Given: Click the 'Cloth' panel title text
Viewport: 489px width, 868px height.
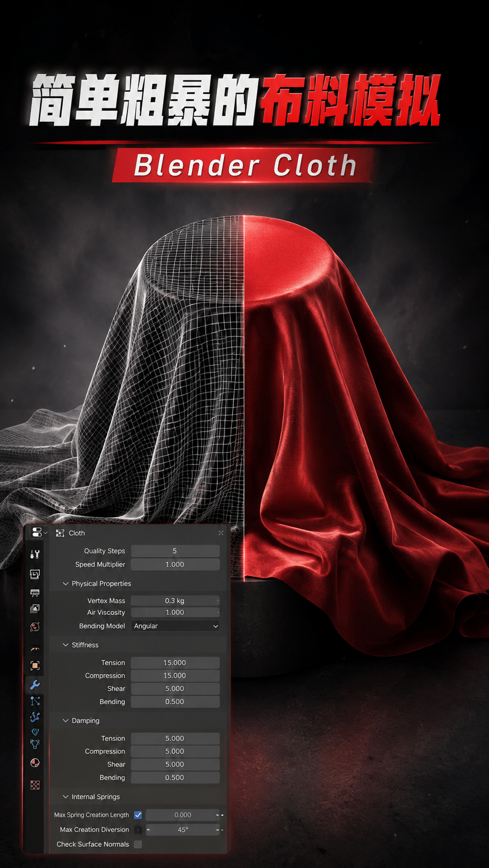Looking at the screenshot, I should point(77,533).
